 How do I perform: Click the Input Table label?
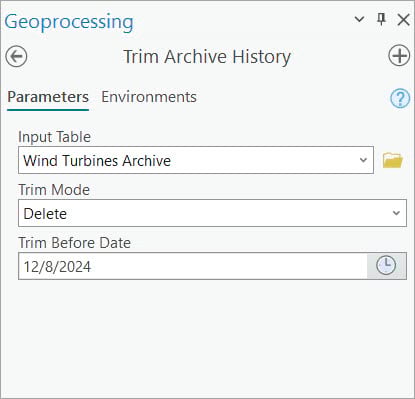coord(54,137)
